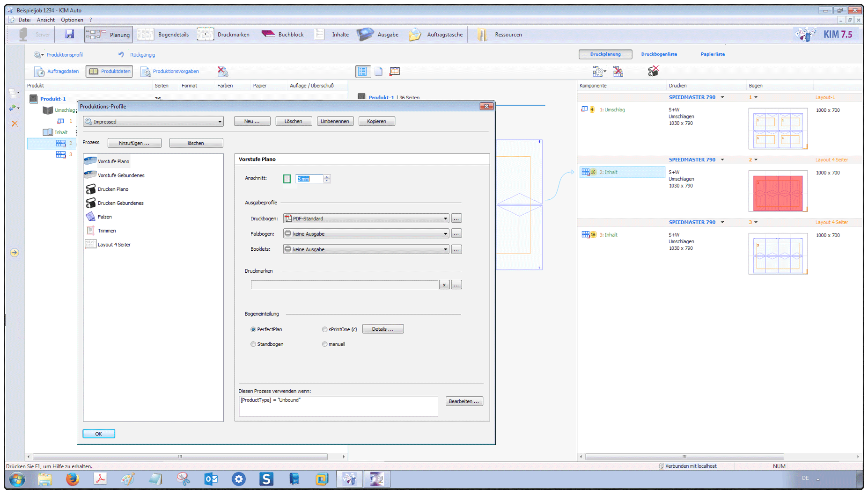Click the green Anschnitt color swatch
The height and width of the screenshot is (494, 868).
pyautogui.click(x=287, y=178)
